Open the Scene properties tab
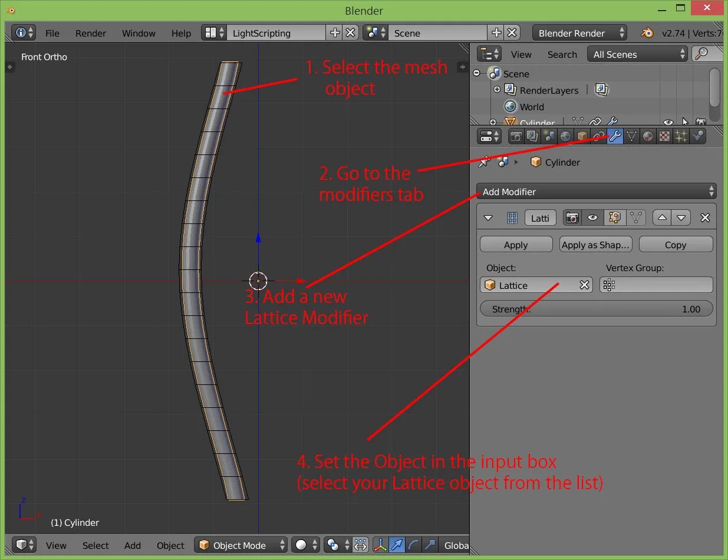Screen dimensions: 728x560 click(x=549, y=136)
